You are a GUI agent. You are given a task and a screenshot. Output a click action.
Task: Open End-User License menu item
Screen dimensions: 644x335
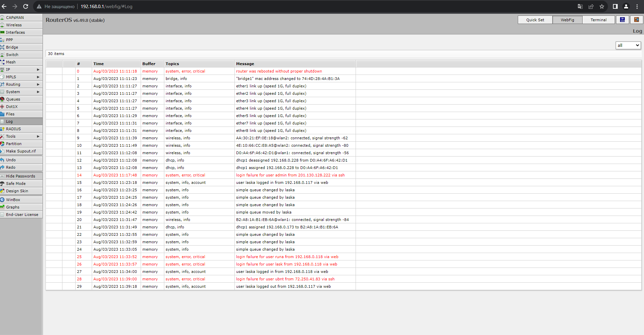(x=21, y=215)
